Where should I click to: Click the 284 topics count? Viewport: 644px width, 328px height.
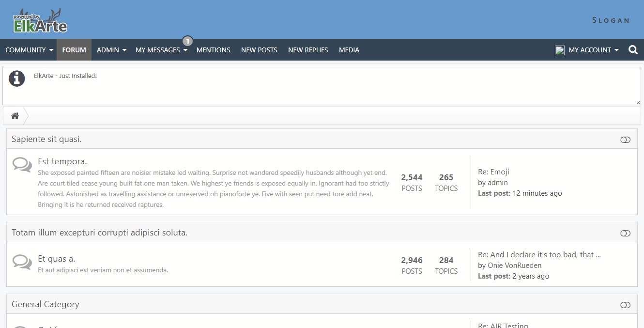click(446, 260)
